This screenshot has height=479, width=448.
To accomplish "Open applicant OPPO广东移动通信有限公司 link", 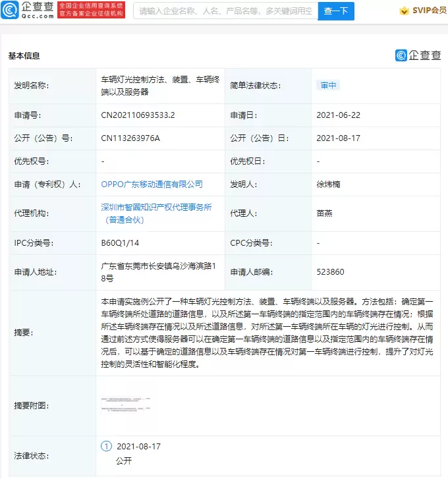I will tap(152, 184).
